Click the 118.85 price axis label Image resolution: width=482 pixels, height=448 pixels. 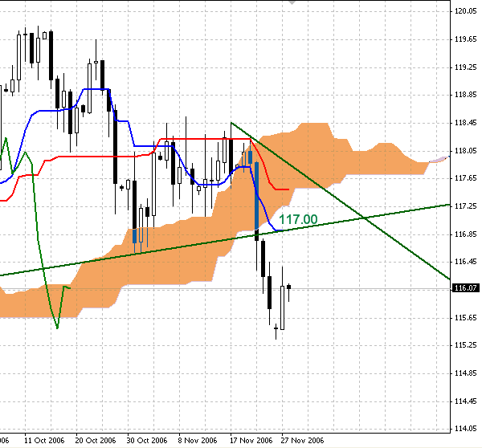(466, 95)
